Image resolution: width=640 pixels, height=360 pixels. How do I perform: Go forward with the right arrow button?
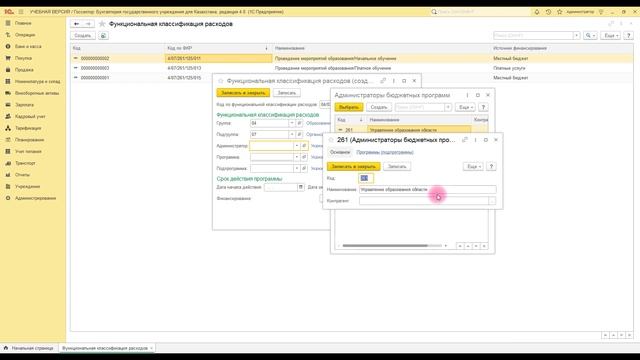88,24
